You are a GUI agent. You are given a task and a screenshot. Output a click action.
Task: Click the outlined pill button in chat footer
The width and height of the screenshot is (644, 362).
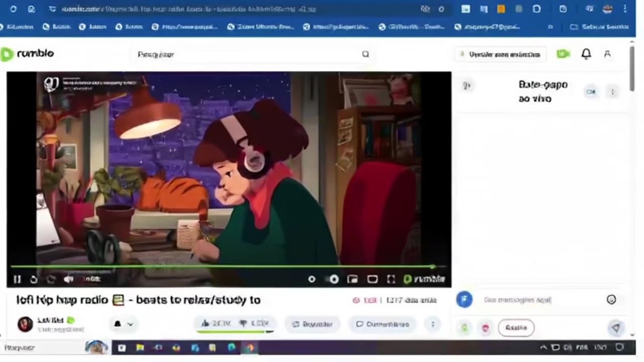coord(516,328)
